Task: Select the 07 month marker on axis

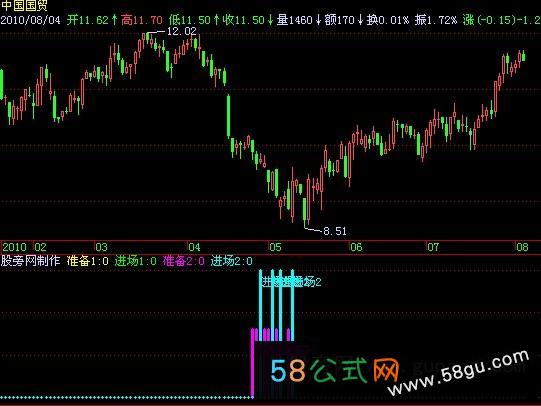Action: [433, 247]
